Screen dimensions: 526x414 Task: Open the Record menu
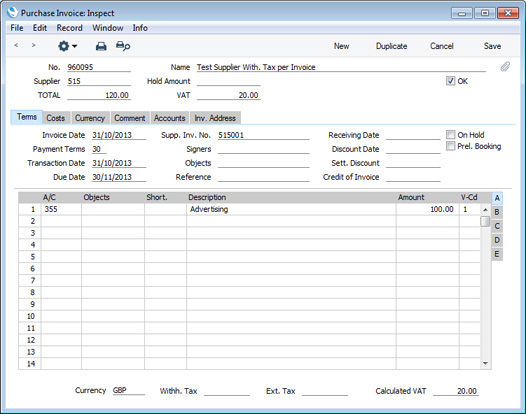coord(69,28)
